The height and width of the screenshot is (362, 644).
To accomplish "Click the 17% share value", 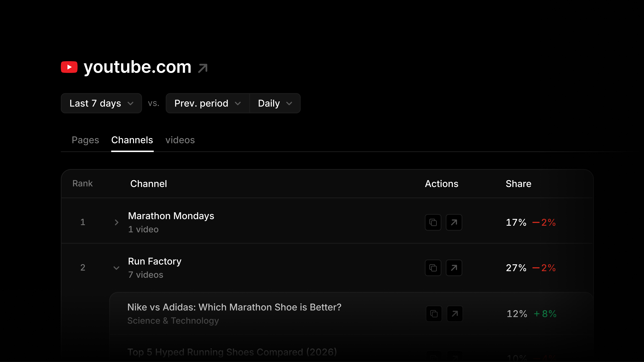I will (x=516, y=222).
